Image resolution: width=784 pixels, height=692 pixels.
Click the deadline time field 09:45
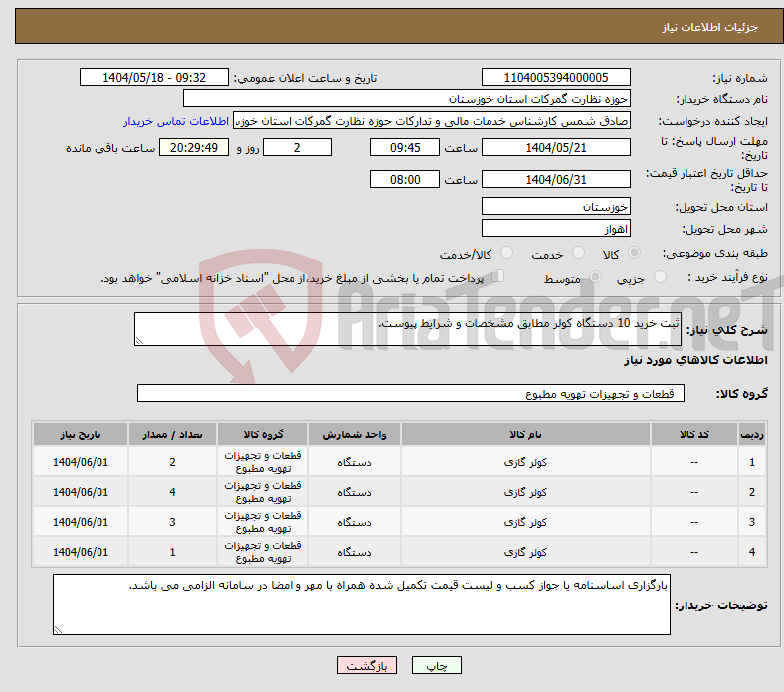tap(405, 147)
